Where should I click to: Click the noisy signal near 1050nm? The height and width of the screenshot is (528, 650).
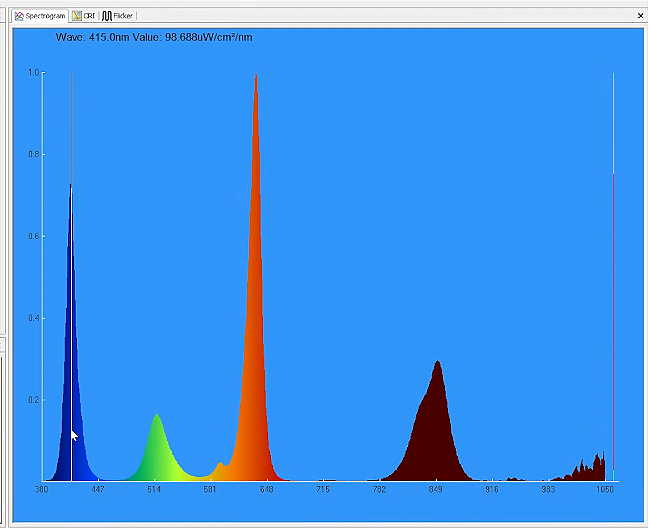(x=596, y=469)
